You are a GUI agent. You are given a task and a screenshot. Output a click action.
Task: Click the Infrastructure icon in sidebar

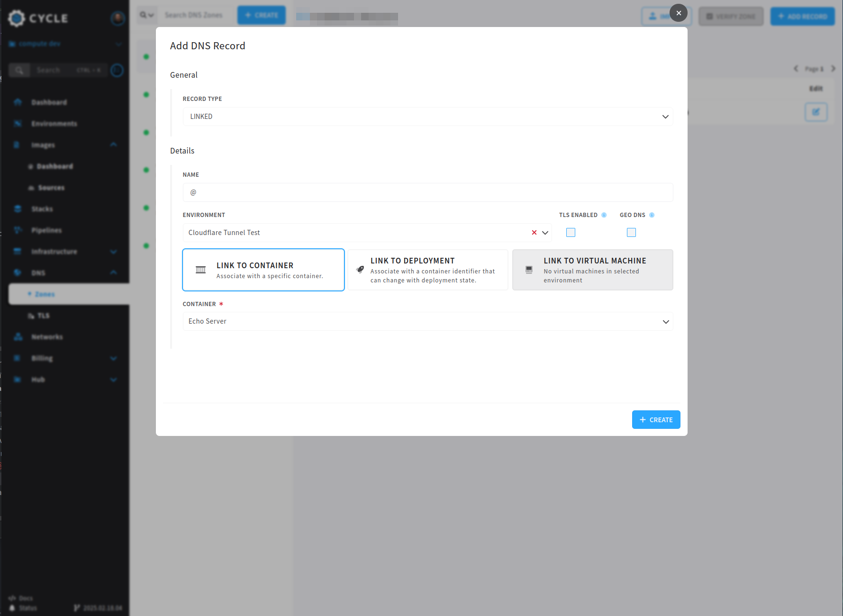pos(18,252)
